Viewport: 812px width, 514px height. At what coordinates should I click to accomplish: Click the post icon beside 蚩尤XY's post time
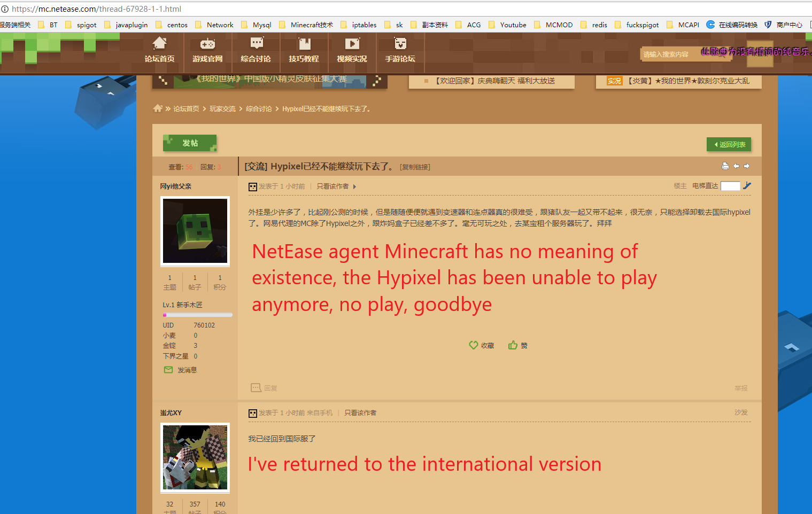[x=253, y=414]
